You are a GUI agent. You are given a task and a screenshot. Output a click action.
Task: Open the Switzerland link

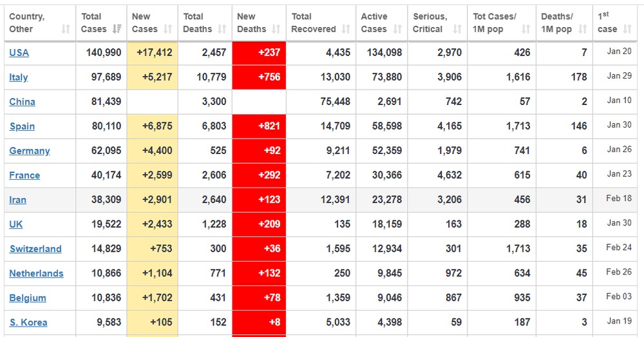coord(35,249)
